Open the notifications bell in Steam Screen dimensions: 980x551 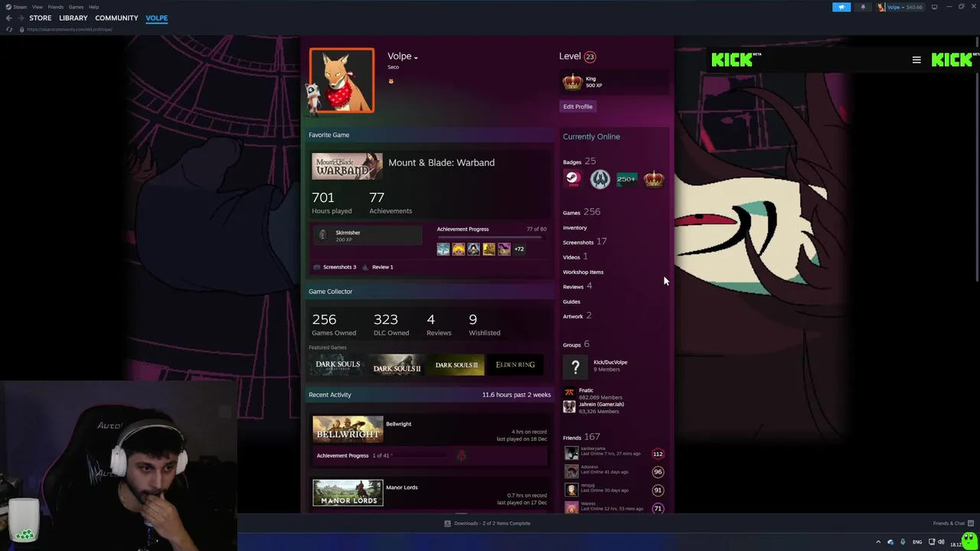click(863, 7)
